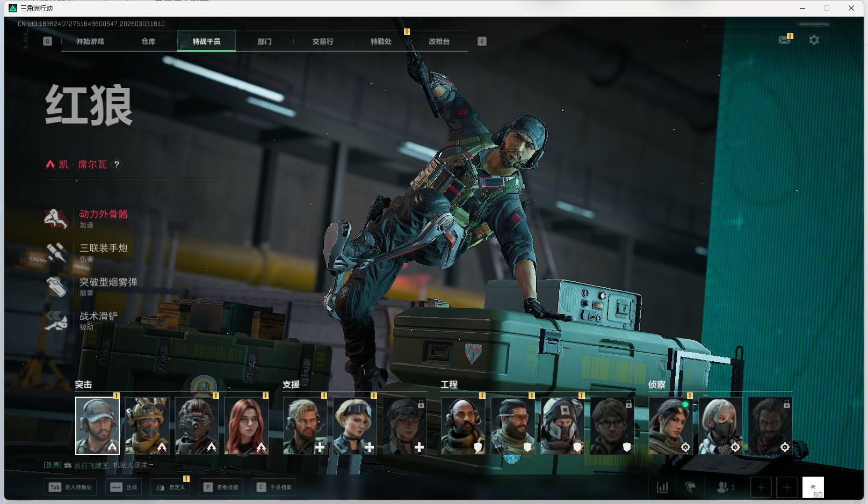Select the bearded headset 支援 operator portrait

[x=305, y=426]
